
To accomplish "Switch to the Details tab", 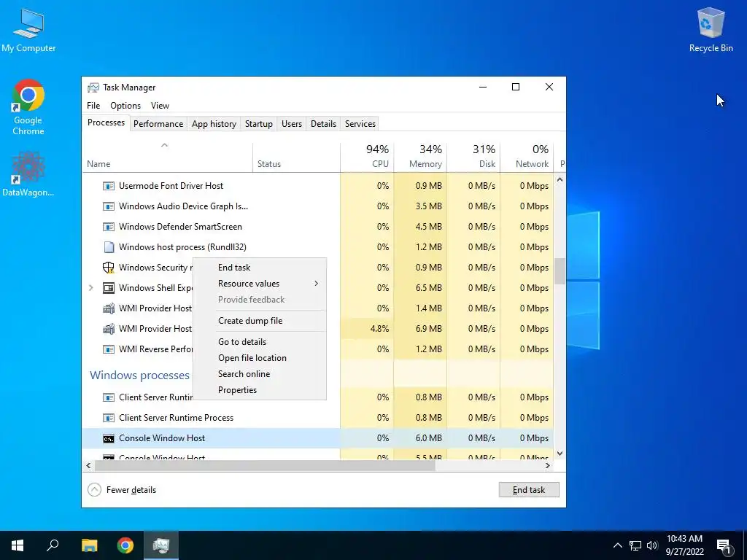I will (323, 124).
